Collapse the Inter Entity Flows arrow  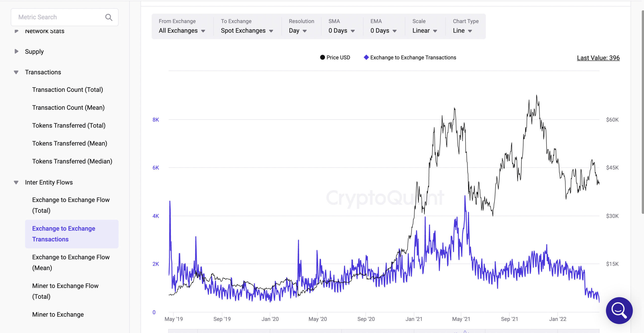pos(16,182)
